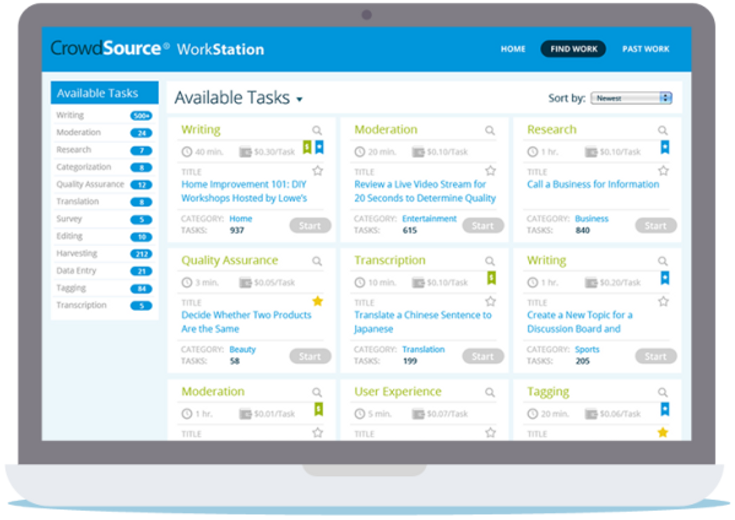Click the magnifier icon on the Create a New Topic Writing card

[662, 261]
